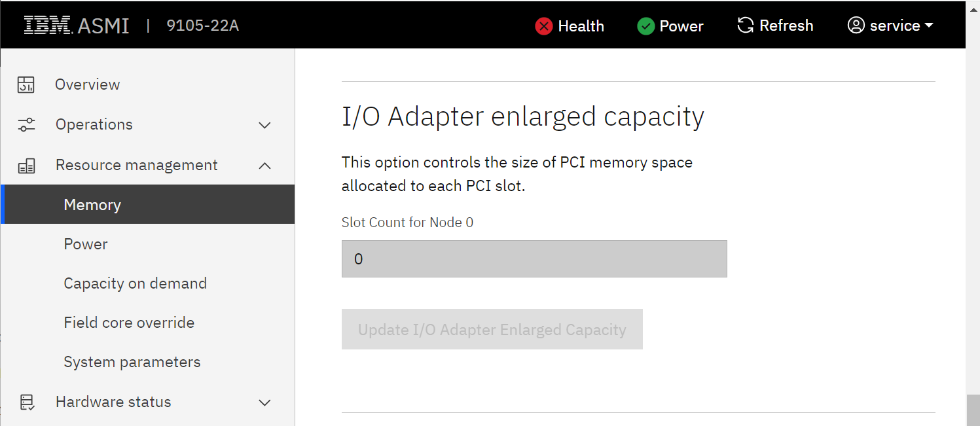The width and height of the screenshot is (980, 426).
Task: Click the service account icon
Action: tap(855, 25)
